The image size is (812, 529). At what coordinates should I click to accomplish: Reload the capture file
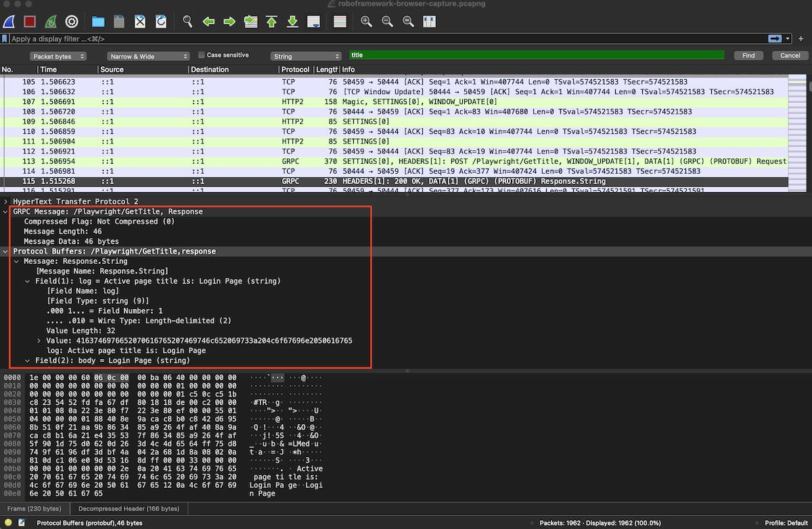click(160, 21)
